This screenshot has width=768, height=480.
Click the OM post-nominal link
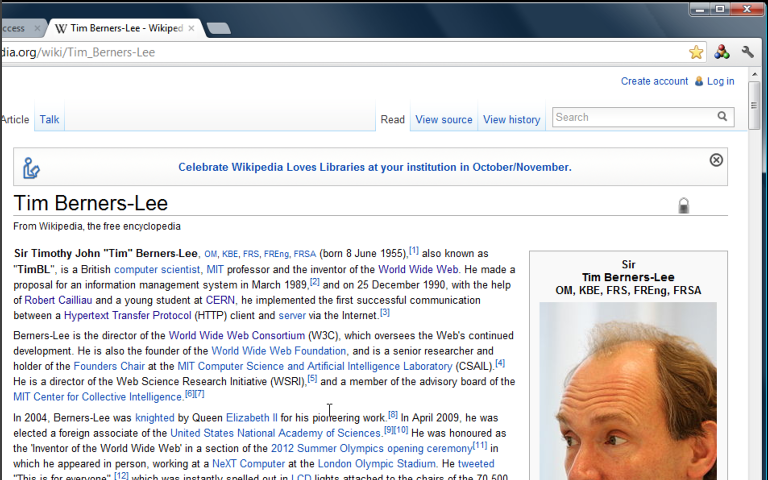pyautogui.click(x=211, y=254)
